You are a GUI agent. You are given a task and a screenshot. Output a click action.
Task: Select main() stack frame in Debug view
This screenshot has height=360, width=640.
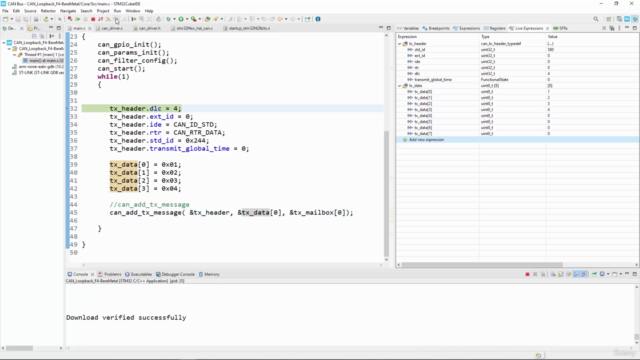43,60
